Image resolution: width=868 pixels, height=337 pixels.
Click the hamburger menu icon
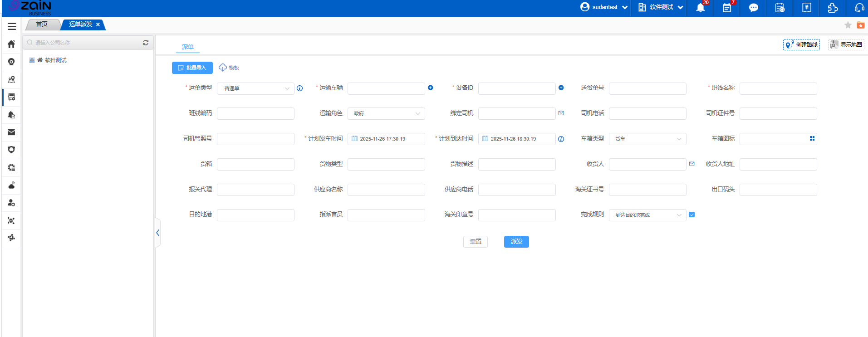(x=12, y=26)
